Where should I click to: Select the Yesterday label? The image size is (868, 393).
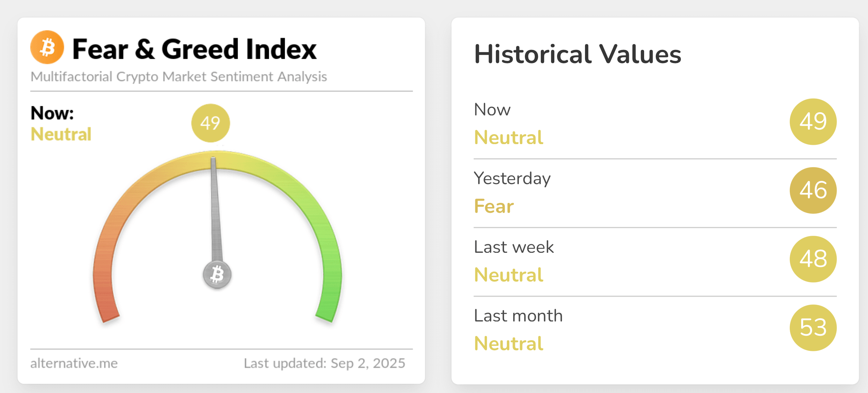[512, 178]
